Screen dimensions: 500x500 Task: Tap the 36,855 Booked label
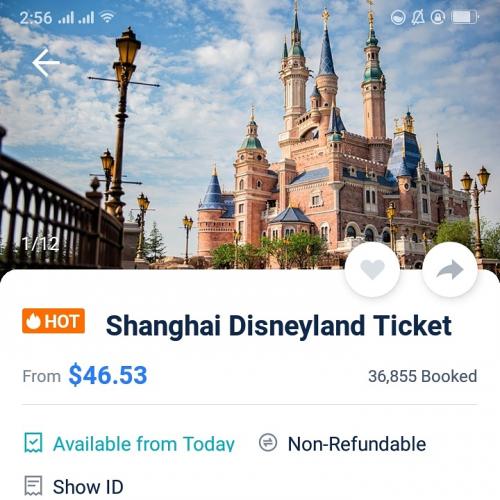point(422,376)
